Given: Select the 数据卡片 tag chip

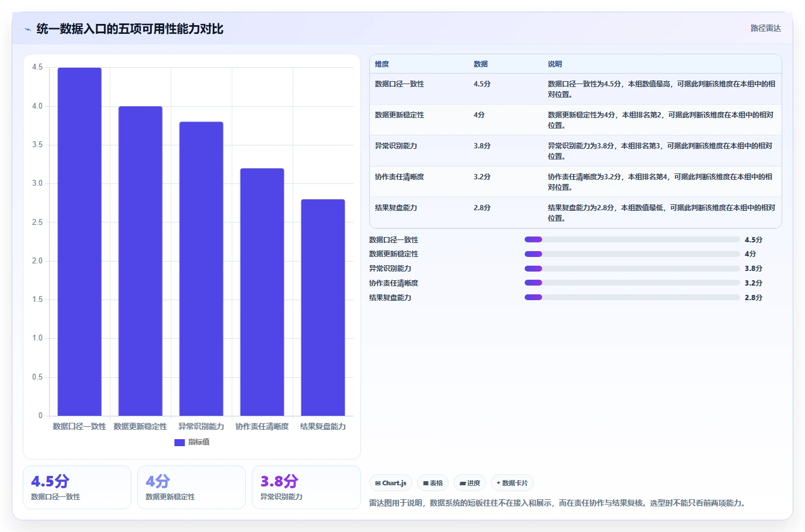Looking at the screenshot, I should coord(512,483).
